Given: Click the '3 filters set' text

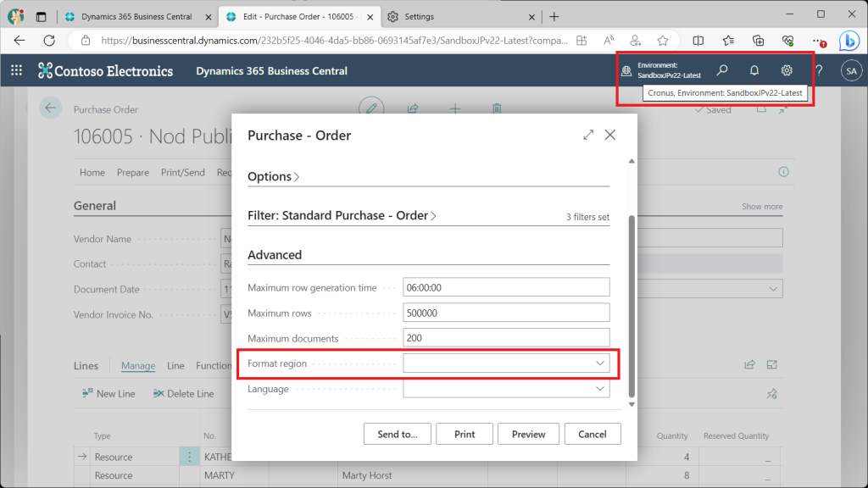Looking at the screenshot, I should click(587, 217).
